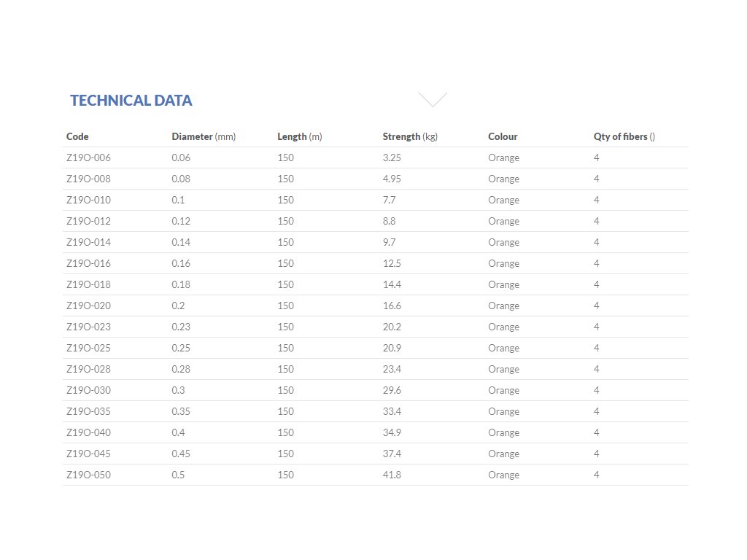Click the 29.6 strength value
Screen dimensions: 747x560
coord(392,390)
